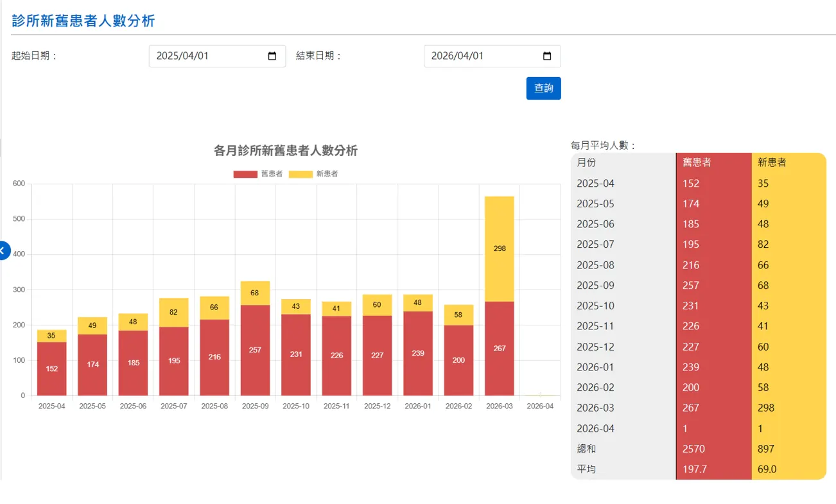Click the 2025-04 red bar showing 152
Screen dimensions: 836x504
click(51, 369)
